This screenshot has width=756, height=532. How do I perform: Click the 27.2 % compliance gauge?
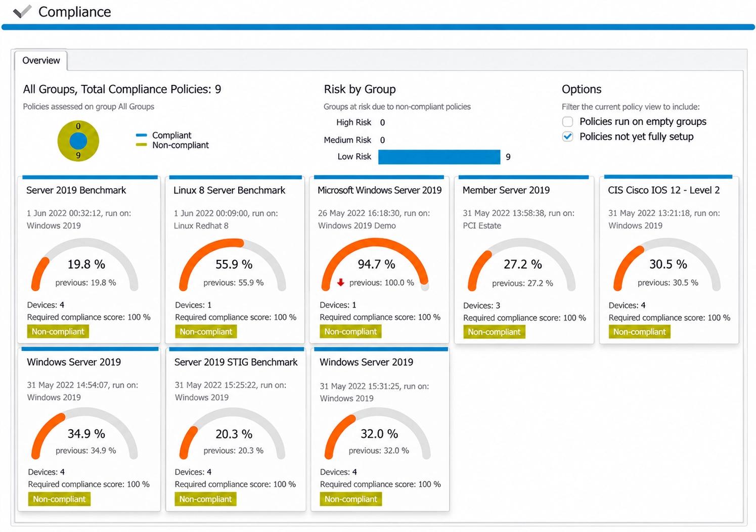522,265
